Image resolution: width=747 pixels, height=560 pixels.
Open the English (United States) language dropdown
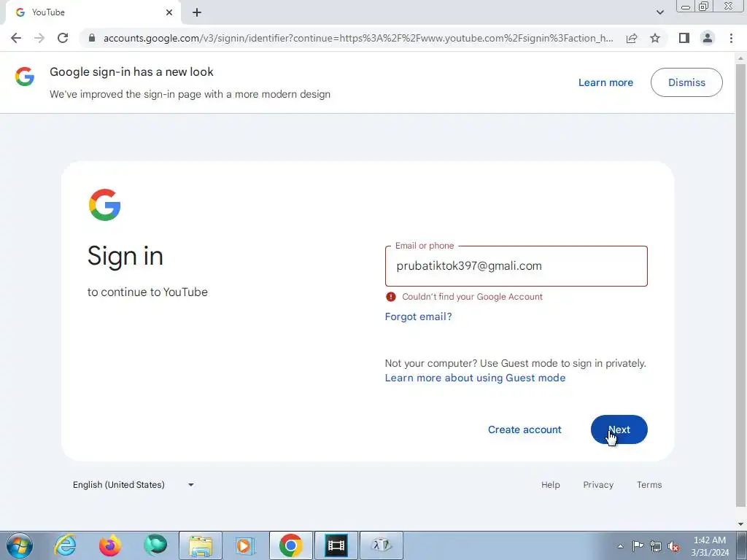click(x=133, y=485)
